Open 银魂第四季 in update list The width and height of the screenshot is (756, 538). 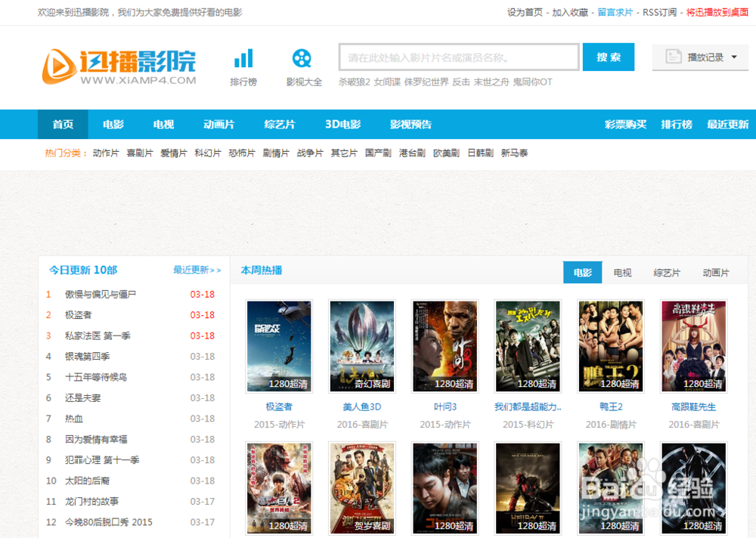point(87,356)
